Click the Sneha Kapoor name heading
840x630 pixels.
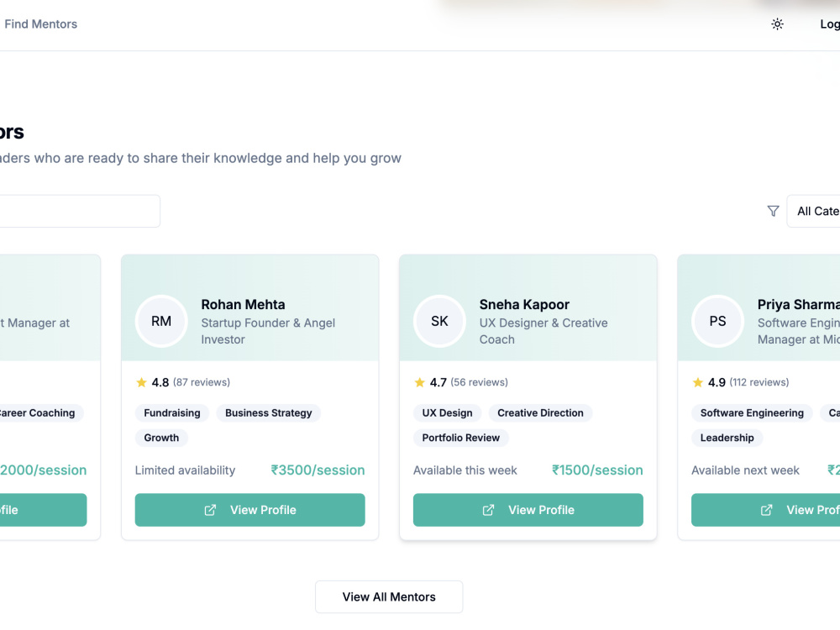[524, 304]
